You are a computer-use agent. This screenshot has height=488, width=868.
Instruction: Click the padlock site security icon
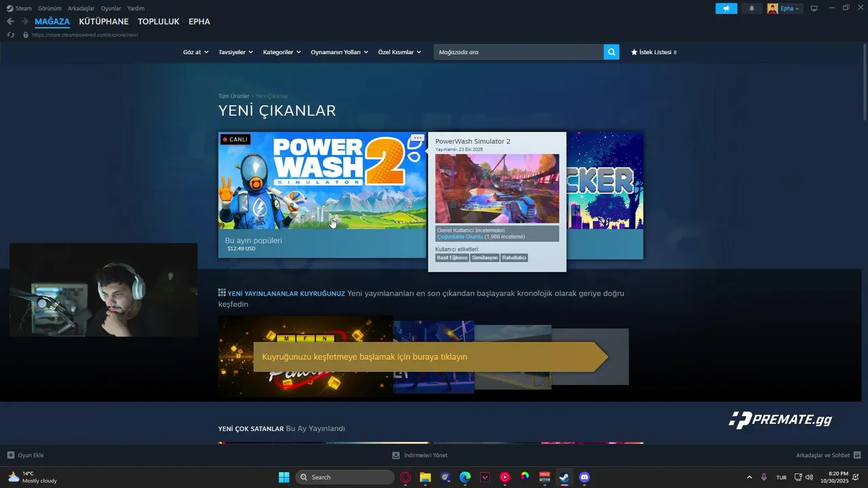[x=26, y=35]
